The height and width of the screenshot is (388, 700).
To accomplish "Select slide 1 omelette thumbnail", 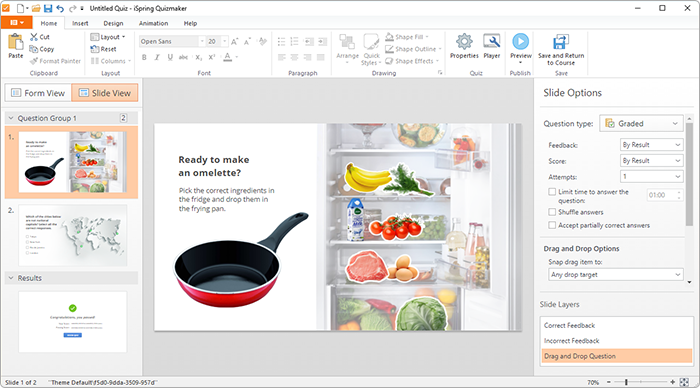I will click(73, 162).
